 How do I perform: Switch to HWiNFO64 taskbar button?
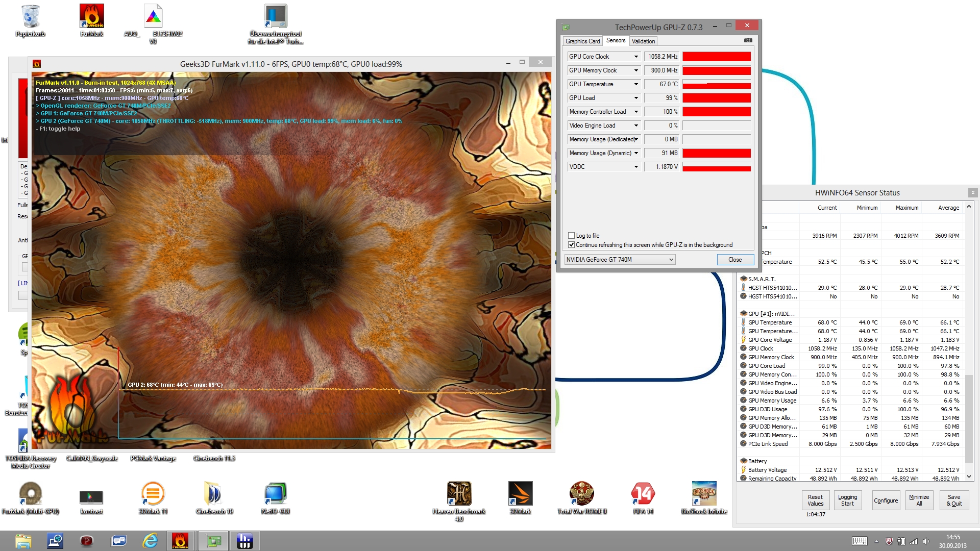(x=245, y=541)
